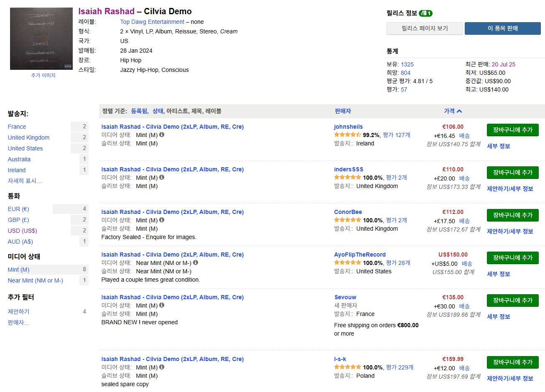Open johnsheils listing title
Image resolution: width=545 pixels, height=392 pixels.
[172, 127]
